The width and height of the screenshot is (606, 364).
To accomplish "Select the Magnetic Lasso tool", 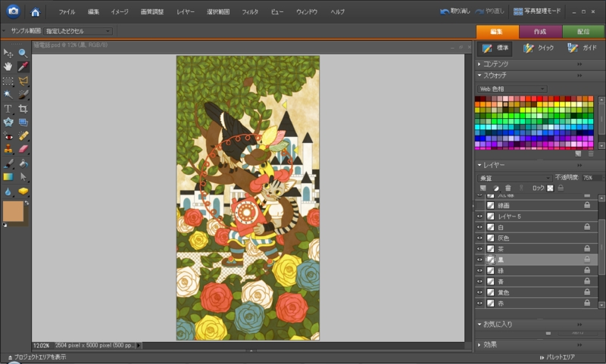I will coord(23,81).
